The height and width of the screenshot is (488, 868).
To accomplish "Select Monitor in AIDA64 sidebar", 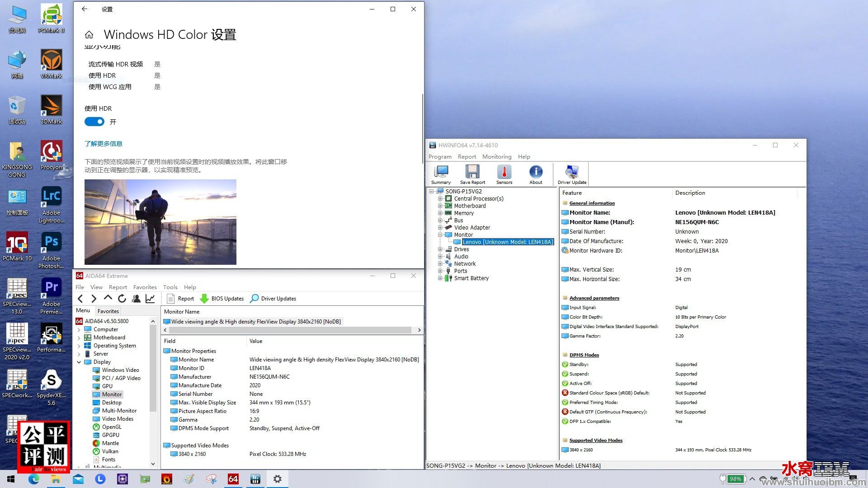I will click(x=111, y=394).
